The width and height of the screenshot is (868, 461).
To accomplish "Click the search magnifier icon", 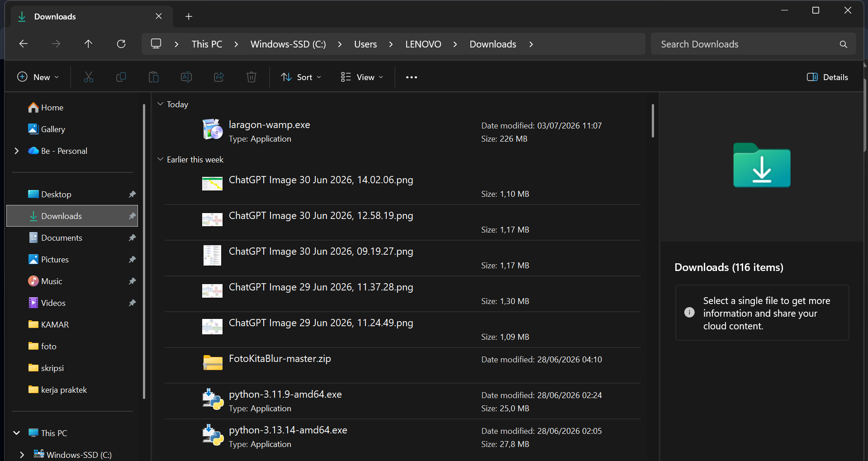I will coord(844,44).
